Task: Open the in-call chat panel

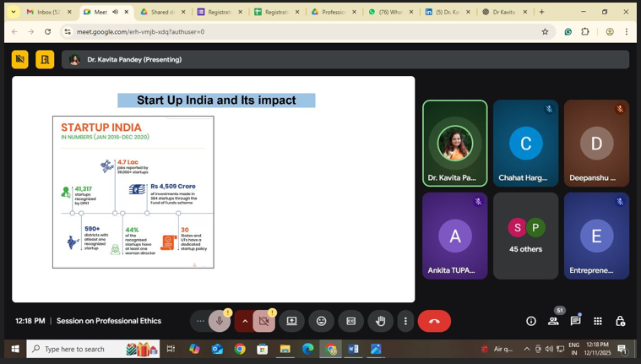Action: click(x=575, y=322)
